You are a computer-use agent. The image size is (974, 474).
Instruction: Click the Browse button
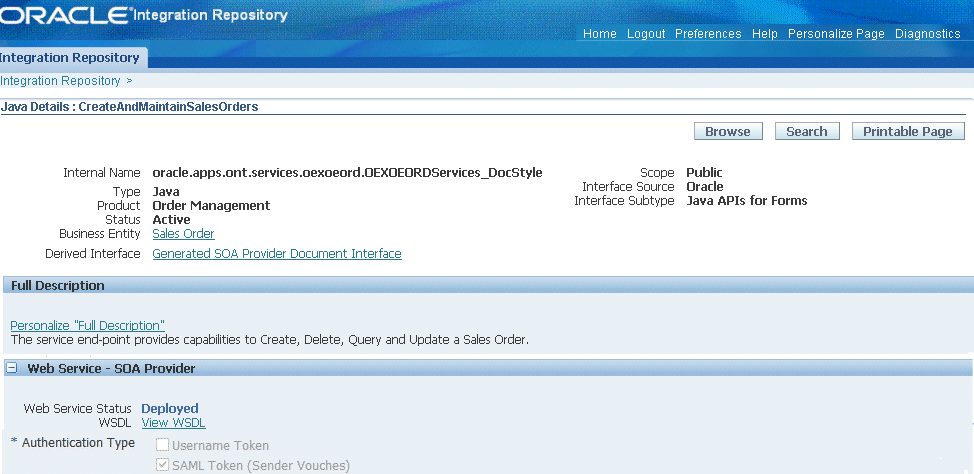(x=728, y=131)
